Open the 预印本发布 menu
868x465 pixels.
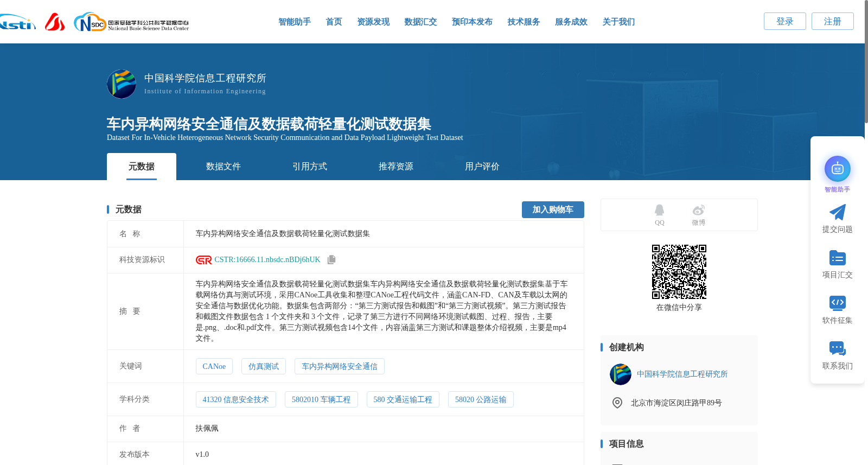472,22
